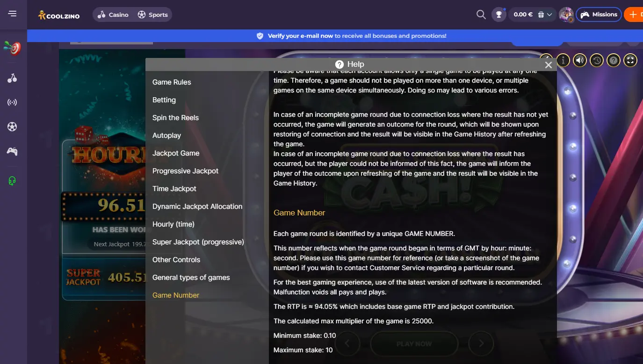Click the gift bonus icon
The height and width of the screenshot is (364, 643).
(x=541, y=14)
